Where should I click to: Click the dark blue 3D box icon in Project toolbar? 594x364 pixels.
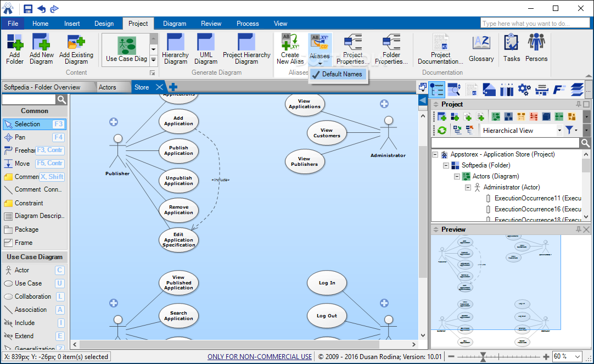coord(546,116)
